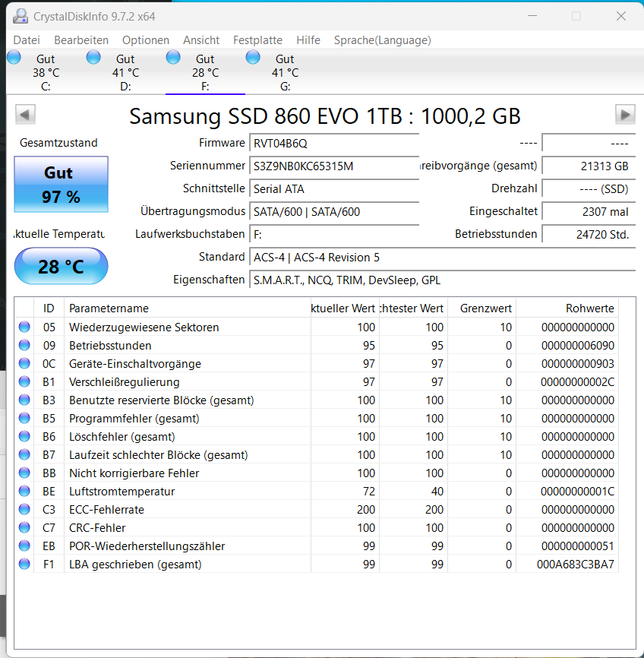This screenshot has width=644, height=658.
Task: Close the CrystalDiskInfo window
Action: click(621, 16)
